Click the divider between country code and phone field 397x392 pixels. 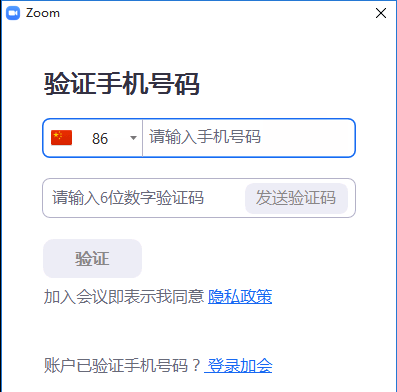pos(142,138)
